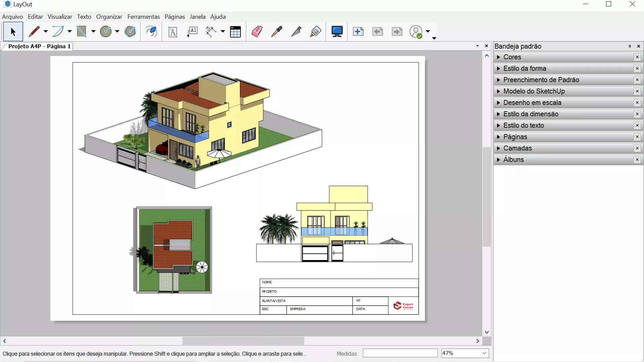Switch to Projeto A4P - Página 1 tab
Image resolution: width=644 pixels, height=362 pixels.
[39, 46]
